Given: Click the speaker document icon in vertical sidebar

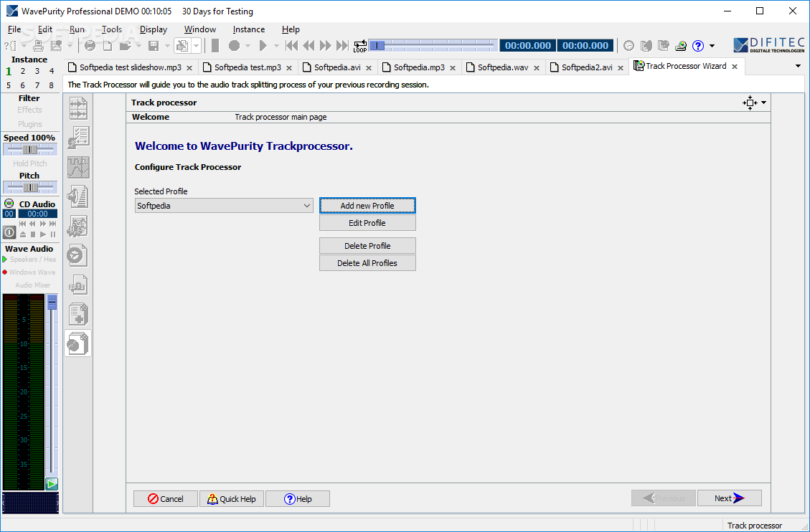Looking at the screenshot, I should (78, 196).
